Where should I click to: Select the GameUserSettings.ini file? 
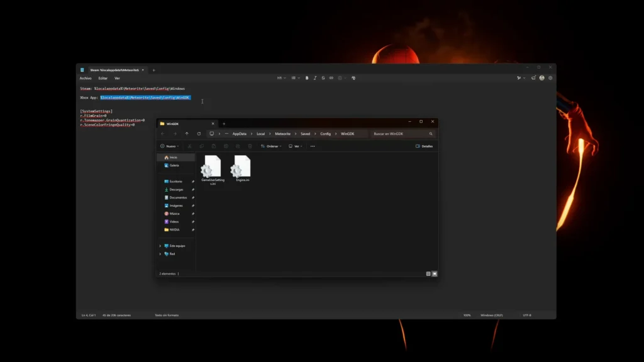click(x=213, y=170)
